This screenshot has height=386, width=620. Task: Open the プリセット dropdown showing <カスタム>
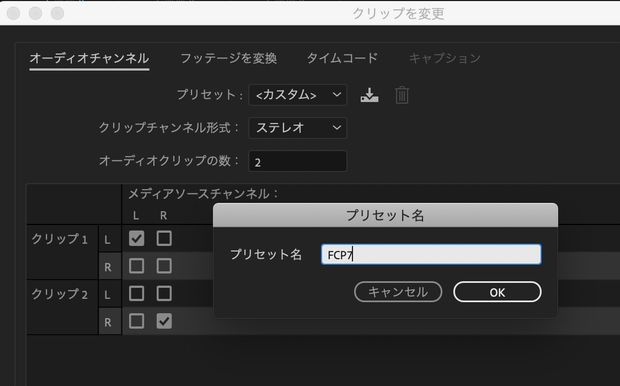pyautogui.click(x=297, y=95)
